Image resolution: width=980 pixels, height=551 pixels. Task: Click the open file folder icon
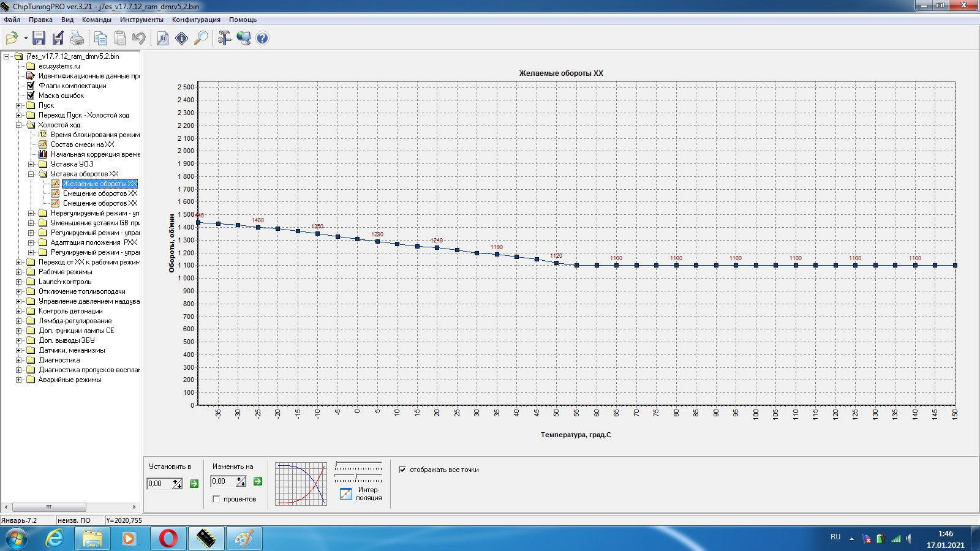click(x=12, y=39)
